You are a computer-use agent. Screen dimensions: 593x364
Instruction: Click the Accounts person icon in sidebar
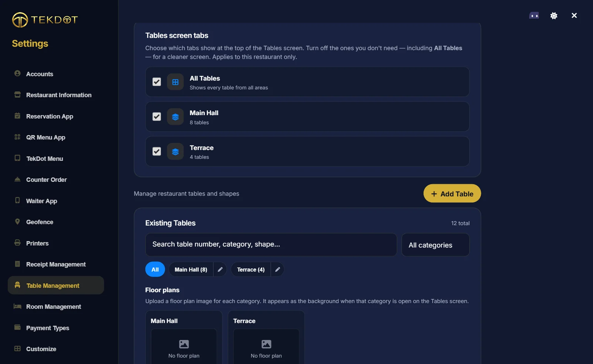(x=17, y=73)
